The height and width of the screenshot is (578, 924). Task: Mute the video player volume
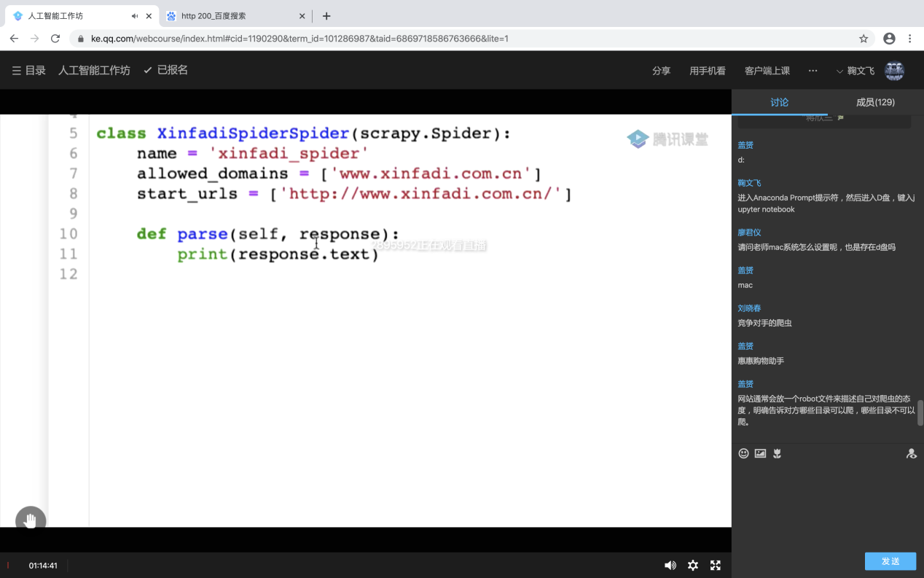point(670,566)
